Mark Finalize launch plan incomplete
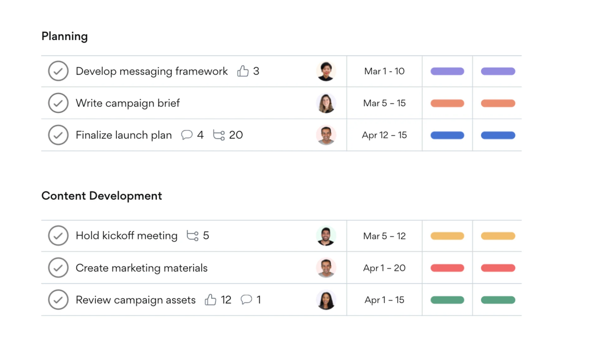 tap(58, 135)
